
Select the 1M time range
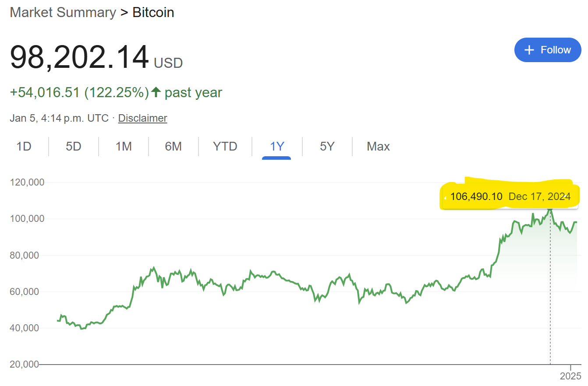pyautogui.click(x=123, y=147)
